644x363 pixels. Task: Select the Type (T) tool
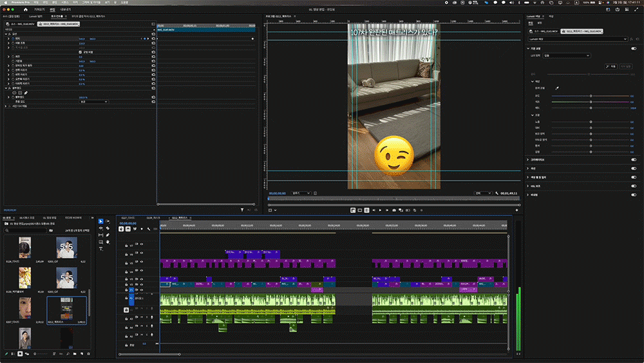(x=101, y=248)
